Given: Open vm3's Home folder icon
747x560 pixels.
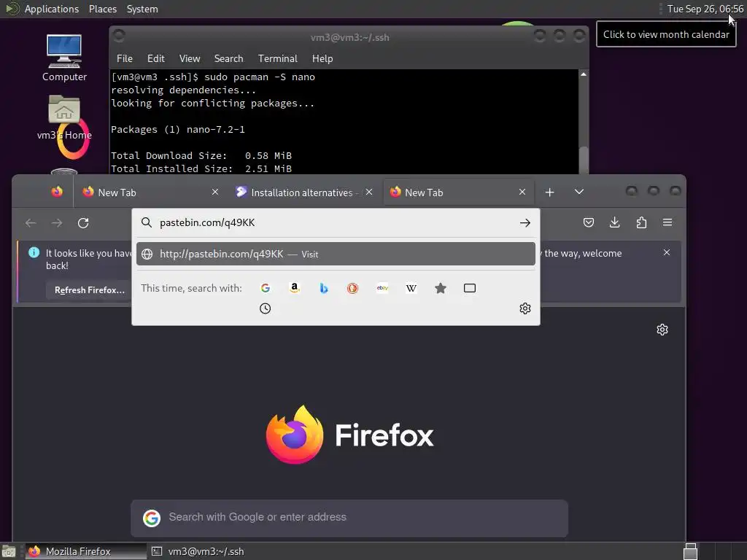Looking at the screenshot, I should [x=64, y=117].
